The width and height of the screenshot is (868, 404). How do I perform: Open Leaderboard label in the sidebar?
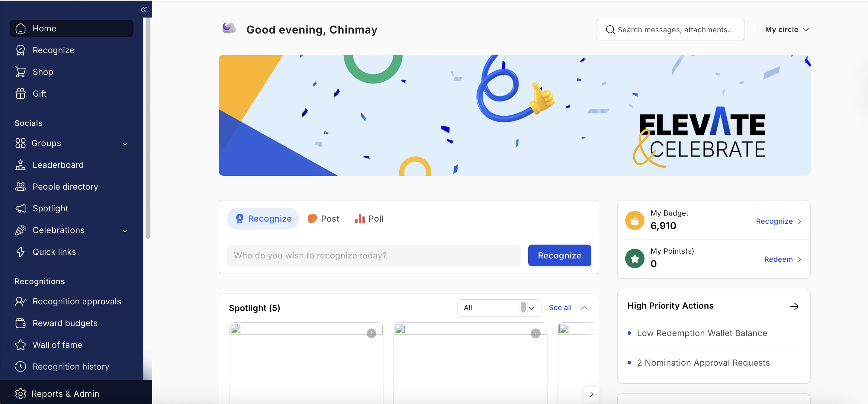pos(58,165)
